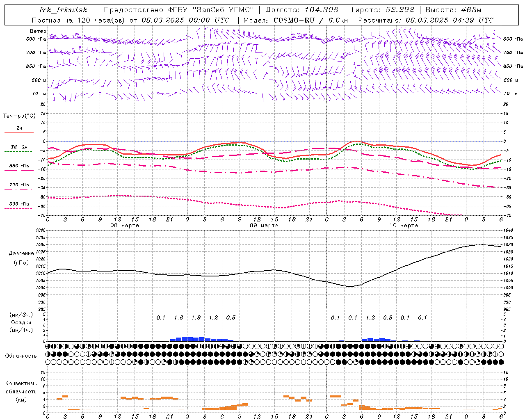Image resolution: width=525 pixels, height=420 pixels.
Task: Select the Модель COSMO-RU / 6.6км text
Action: coord(296,20)
